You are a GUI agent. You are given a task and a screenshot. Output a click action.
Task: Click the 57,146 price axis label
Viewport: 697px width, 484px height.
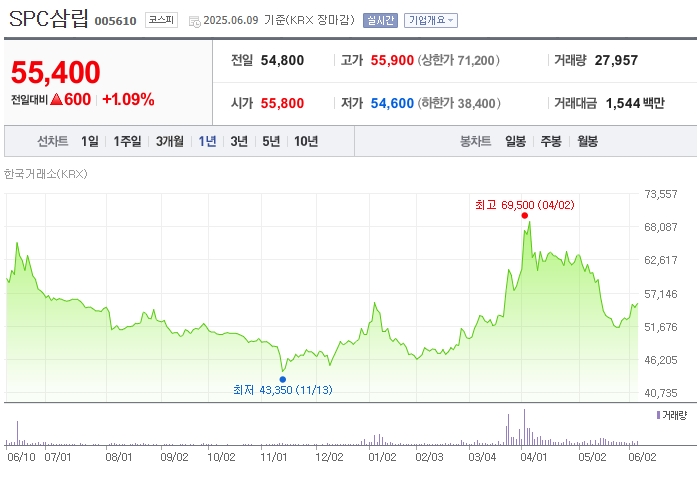pos(661,294)
